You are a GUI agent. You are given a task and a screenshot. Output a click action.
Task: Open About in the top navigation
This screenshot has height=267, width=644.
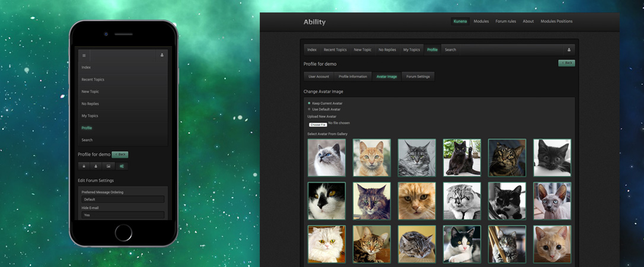click(528, 21)
